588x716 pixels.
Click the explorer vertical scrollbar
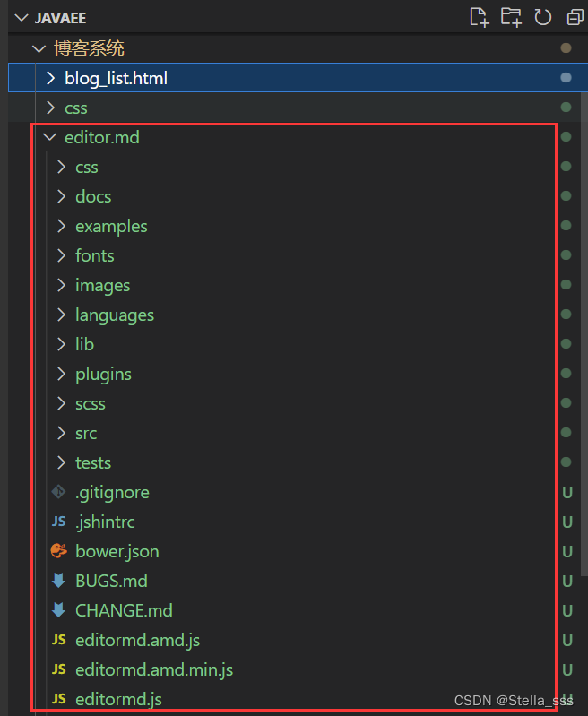click(x=584, y=358)
